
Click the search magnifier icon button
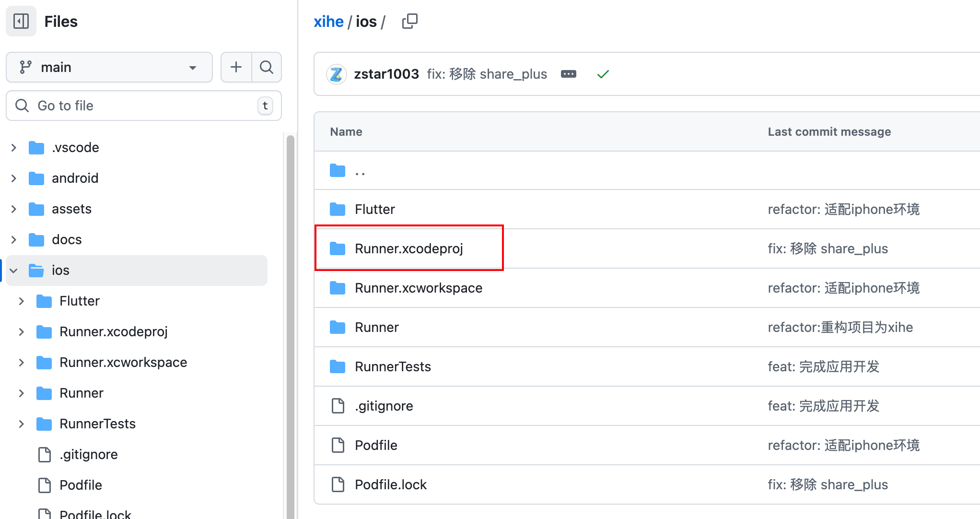pyautogui.click(x=267, y=67)
